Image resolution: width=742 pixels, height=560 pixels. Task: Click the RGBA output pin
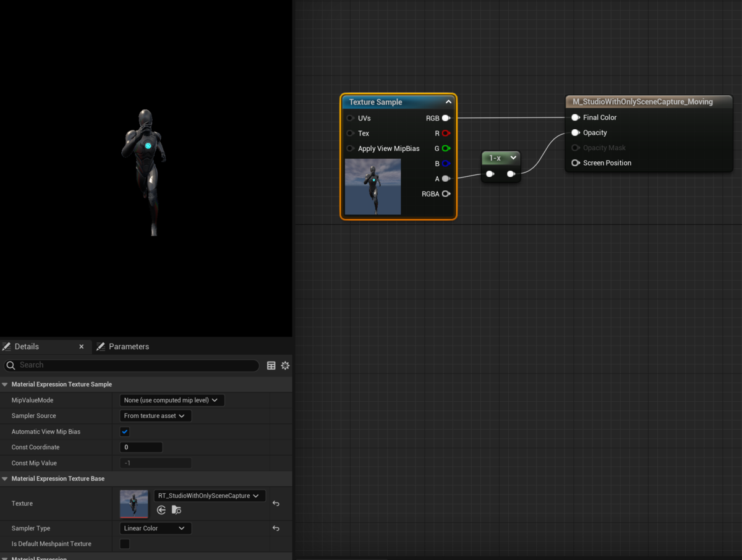pos(446,194)
